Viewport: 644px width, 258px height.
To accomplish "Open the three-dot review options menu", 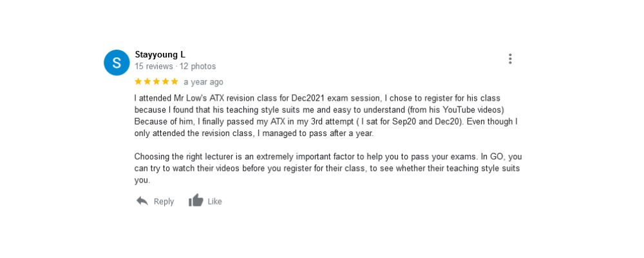I will pos(510,59).
